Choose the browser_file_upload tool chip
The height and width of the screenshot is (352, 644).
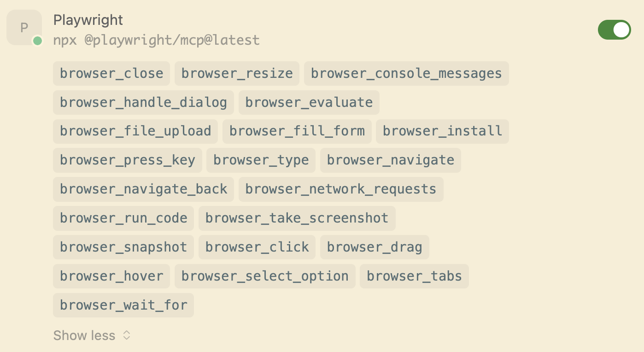[x=135, y=131]
